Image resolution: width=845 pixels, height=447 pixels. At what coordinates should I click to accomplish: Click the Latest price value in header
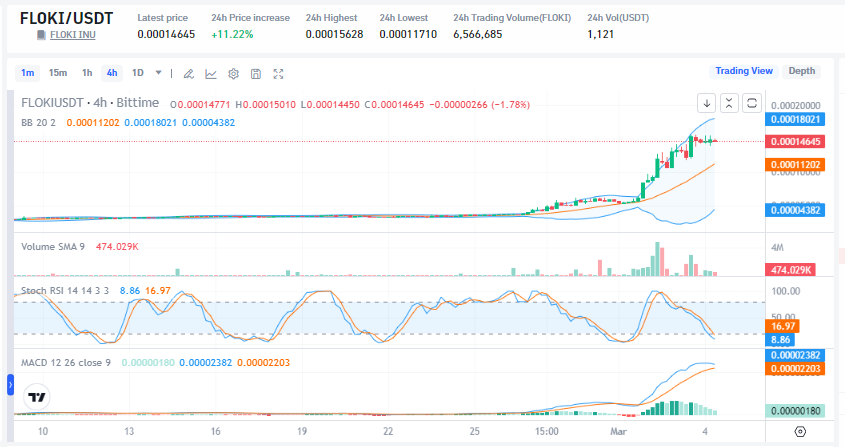[x=166, y=35]
